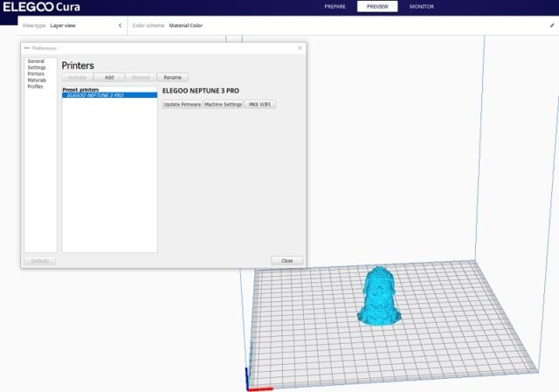
Task: Click the Preferences window title icon
Action: (27, 48)
